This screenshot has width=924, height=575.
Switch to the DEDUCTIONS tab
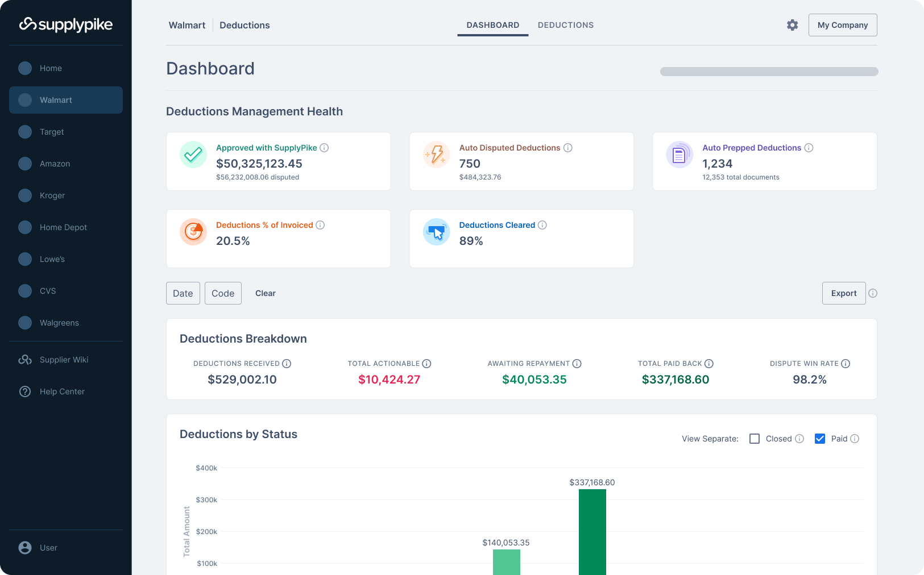tap(566, 25)
